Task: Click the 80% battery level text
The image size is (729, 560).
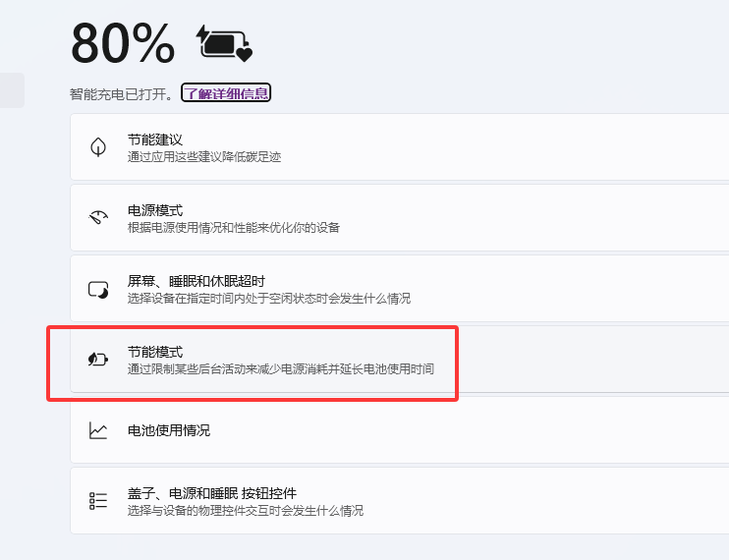Action: click(x=123, y=44)
